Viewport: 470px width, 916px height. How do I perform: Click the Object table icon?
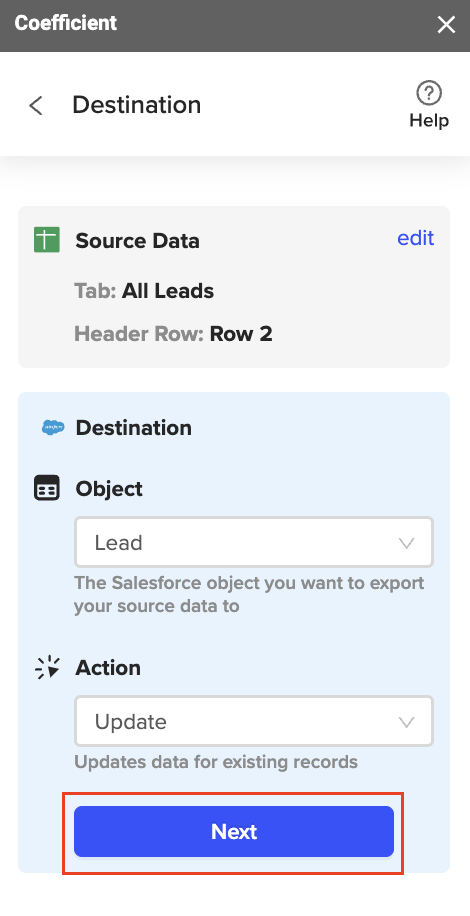coord(47,488)
